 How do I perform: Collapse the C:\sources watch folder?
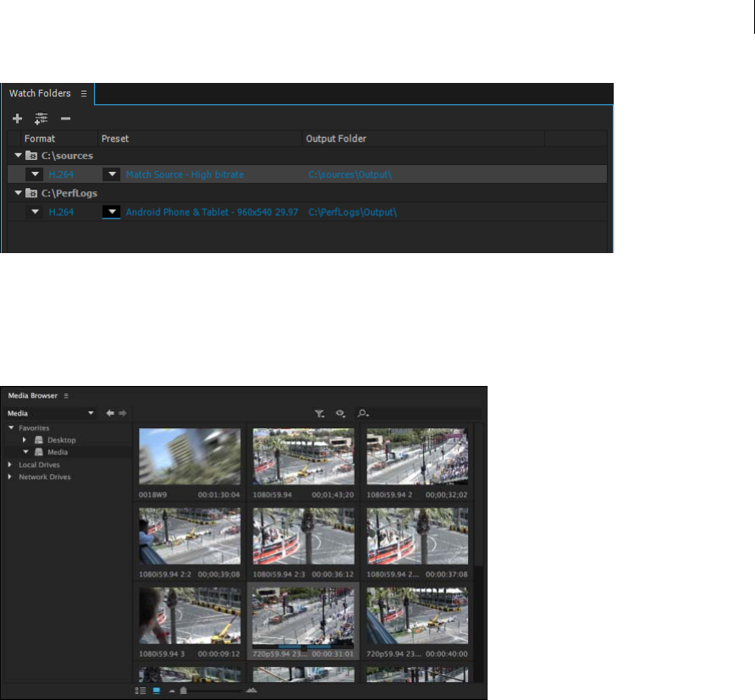pyautogui.click(x=19, y=156)
